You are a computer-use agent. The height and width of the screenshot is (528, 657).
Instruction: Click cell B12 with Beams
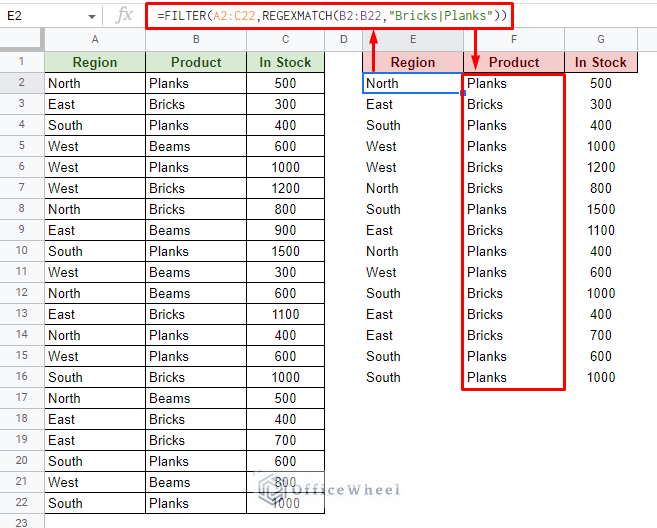click(x=196, y=293)
